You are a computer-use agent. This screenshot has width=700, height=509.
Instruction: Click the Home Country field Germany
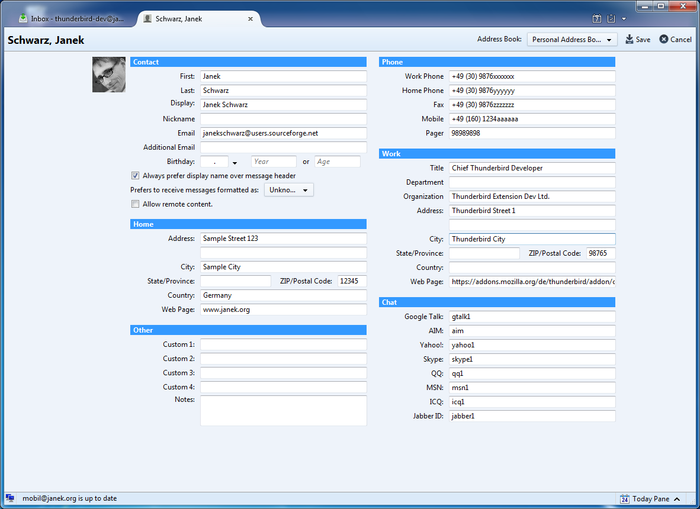(x=283, y=296)
